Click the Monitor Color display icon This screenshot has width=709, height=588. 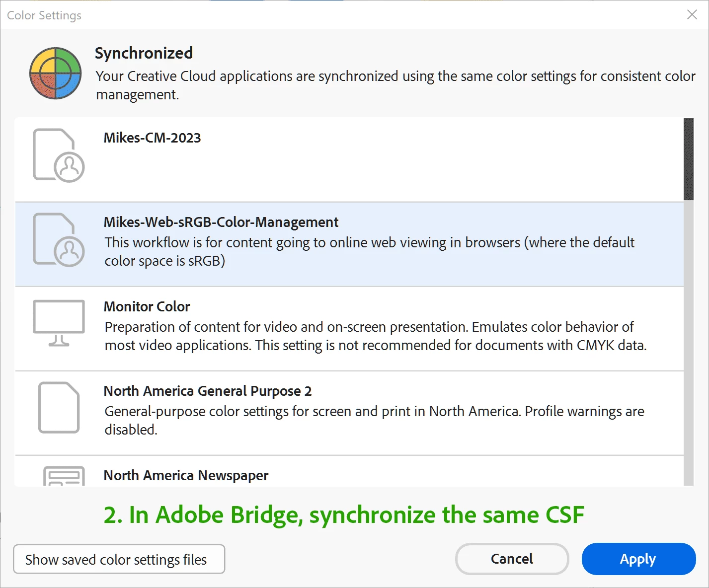59,323
